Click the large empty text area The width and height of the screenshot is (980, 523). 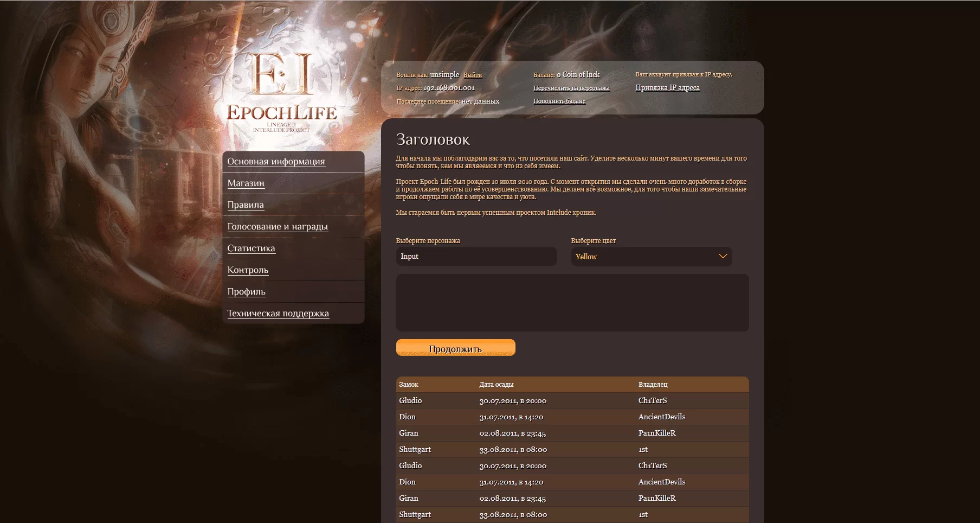pyautogui.click(x=572, y=303)
